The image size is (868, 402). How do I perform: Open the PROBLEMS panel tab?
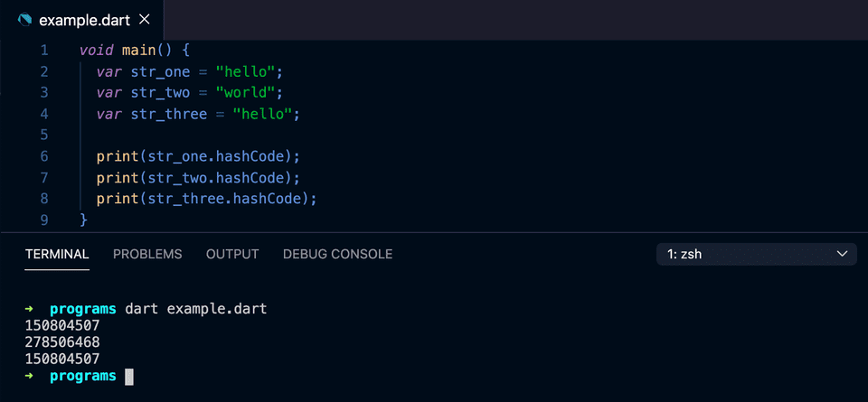[x=147, y=254]
